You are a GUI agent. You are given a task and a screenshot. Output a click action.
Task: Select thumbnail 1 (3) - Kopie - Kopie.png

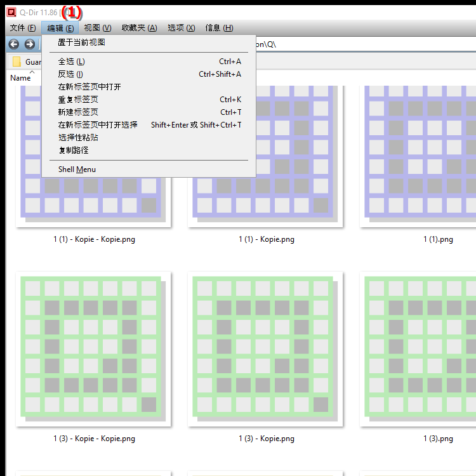pos(93,349)
